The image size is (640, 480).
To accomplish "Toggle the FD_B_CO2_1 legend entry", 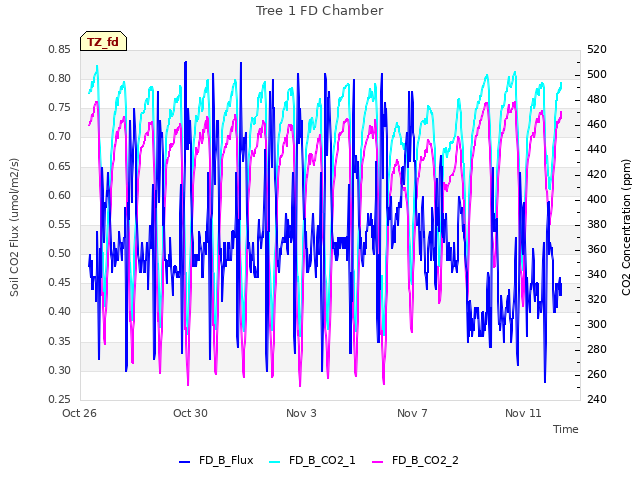I will coord(312,460).
